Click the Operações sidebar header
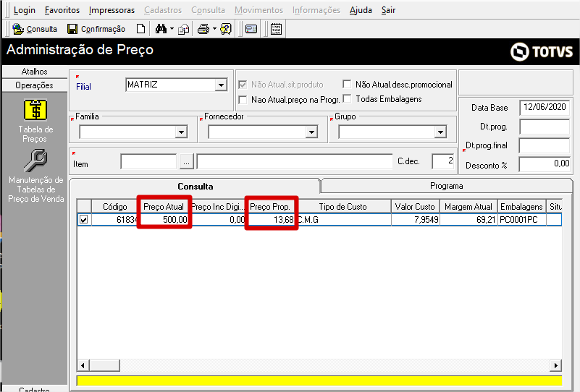 click(35, 85)
